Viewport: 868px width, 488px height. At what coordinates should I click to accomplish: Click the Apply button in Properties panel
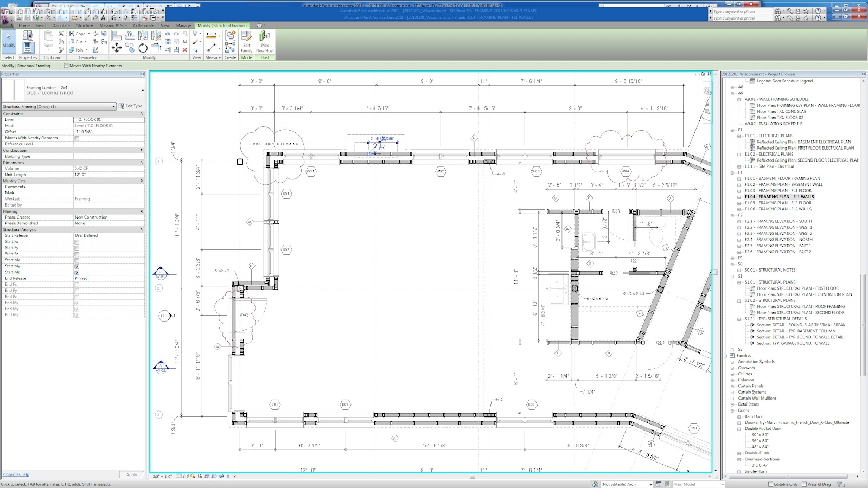click(x=131, y=474)
